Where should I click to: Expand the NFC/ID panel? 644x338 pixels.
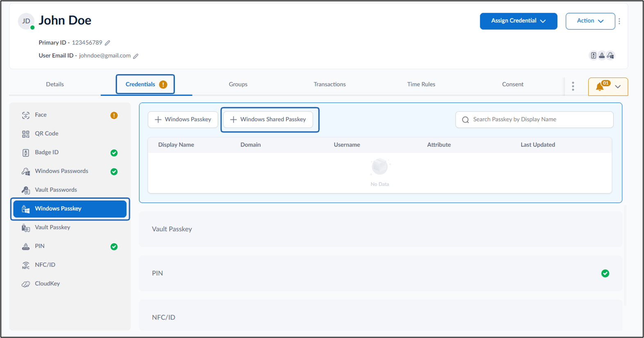[380, 316]
